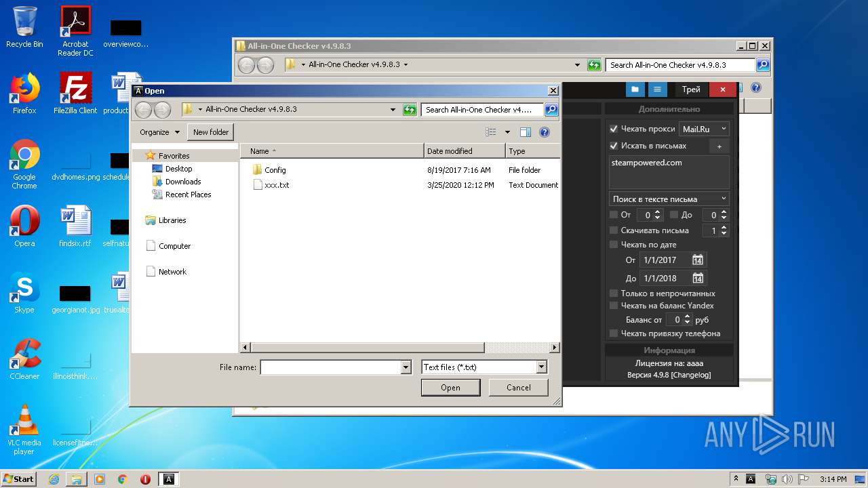This screenshot has width=868, height=488.
Task: Uncheck the Искать в письмах checkbox
Action: click(614, 146)
